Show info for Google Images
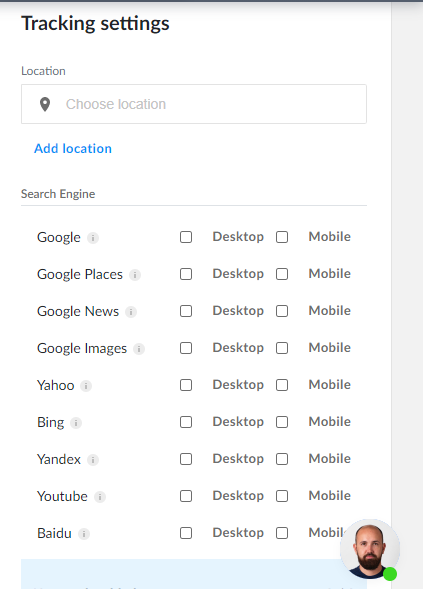 pyautogui.click(x=139, y=349)
